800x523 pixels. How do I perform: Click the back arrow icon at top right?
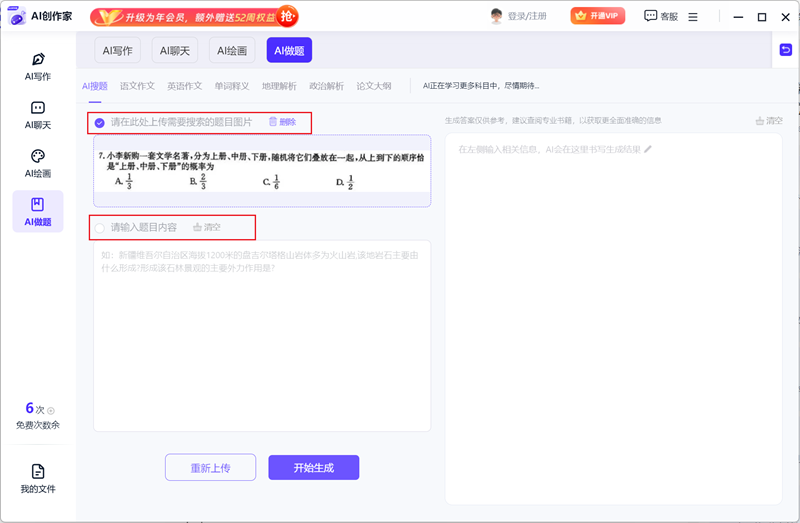pos(786,49)
